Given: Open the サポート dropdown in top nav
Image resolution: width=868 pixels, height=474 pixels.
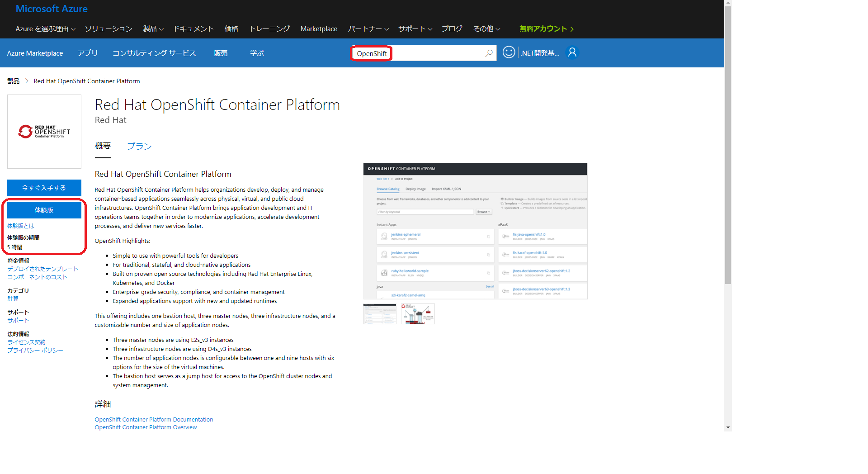Looking at the screenshot, I should coord(415,29).
